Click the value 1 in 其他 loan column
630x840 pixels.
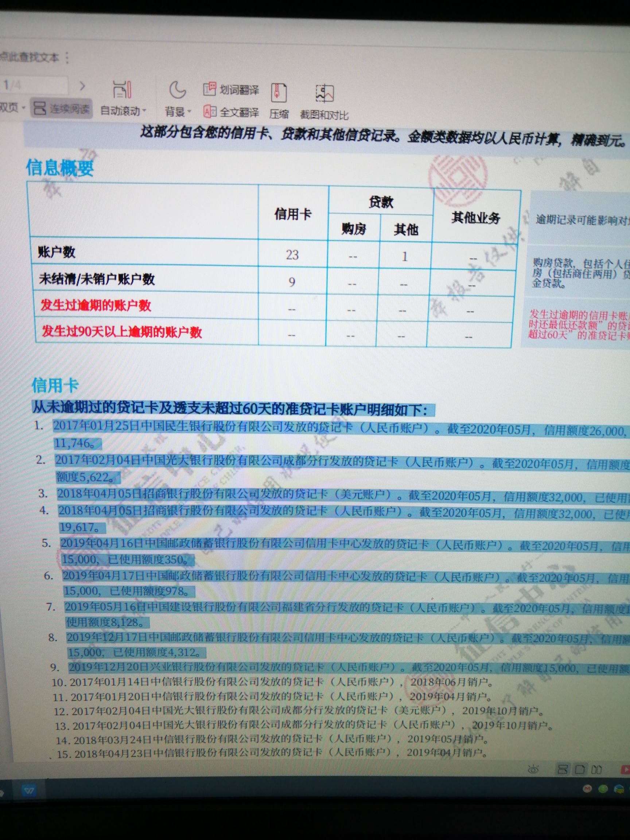click(405, 257)
